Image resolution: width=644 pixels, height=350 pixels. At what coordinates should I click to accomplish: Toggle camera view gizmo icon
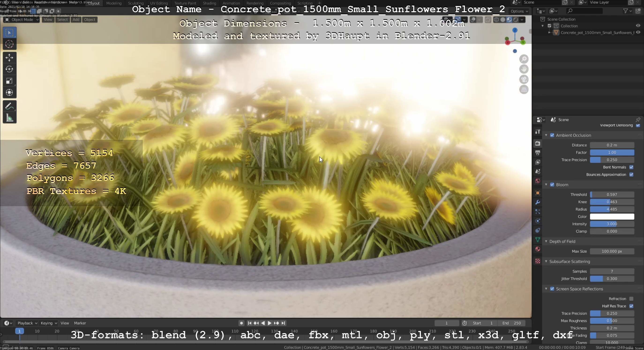coord(524,79)
